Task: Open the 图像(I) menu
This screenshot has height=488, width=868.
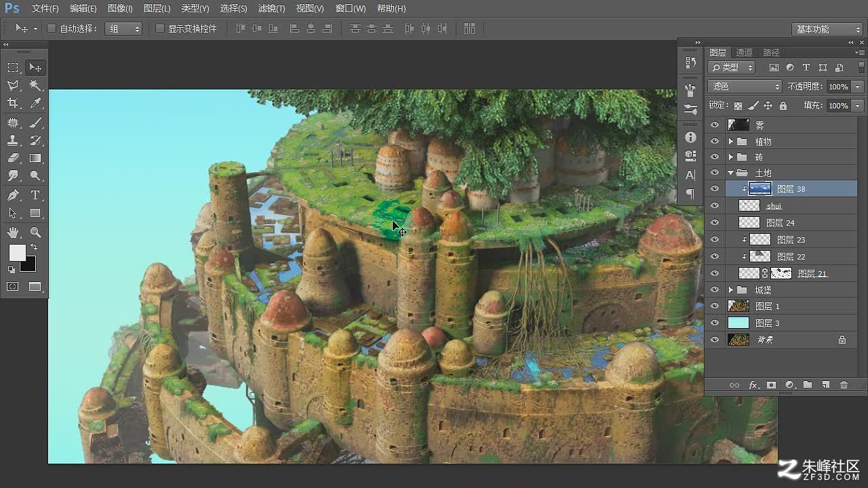Action: [120, 9]
